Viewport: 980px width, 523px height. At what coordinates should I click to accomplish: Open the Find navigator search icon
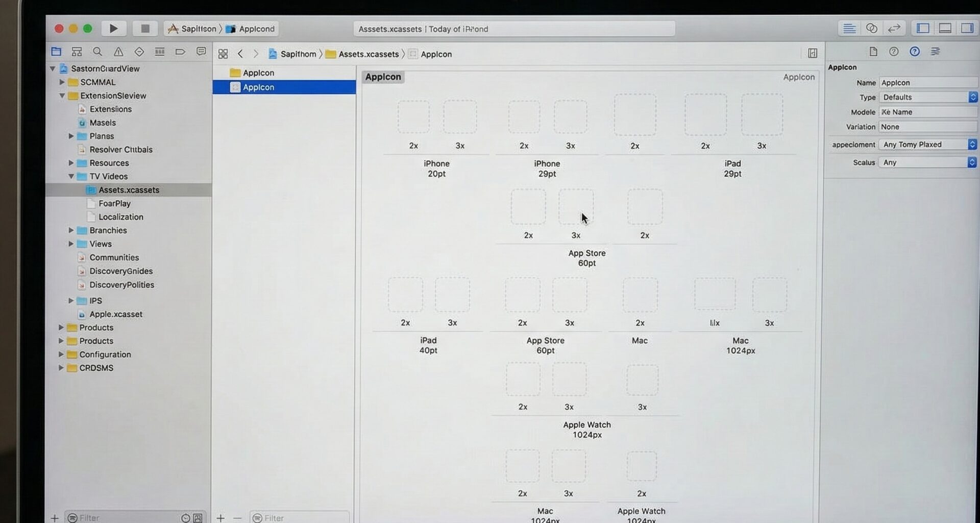[x=97, y=52]
